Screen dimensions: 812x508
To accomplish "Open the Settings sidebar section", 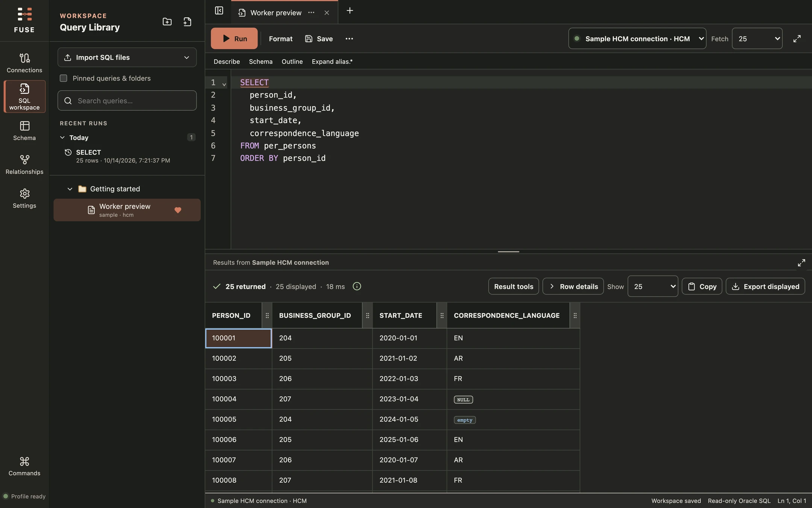I will pos(24,198).
